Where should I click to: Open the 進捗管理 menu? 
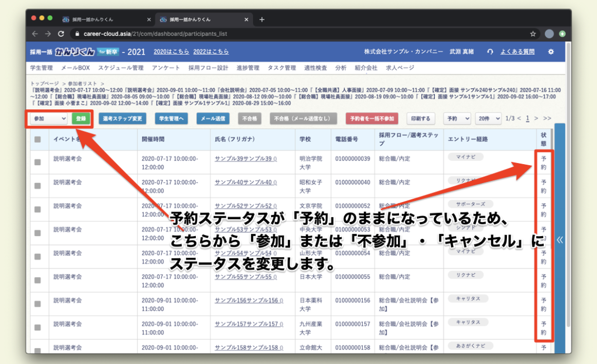pyautogui.click(x=248, y=68)
